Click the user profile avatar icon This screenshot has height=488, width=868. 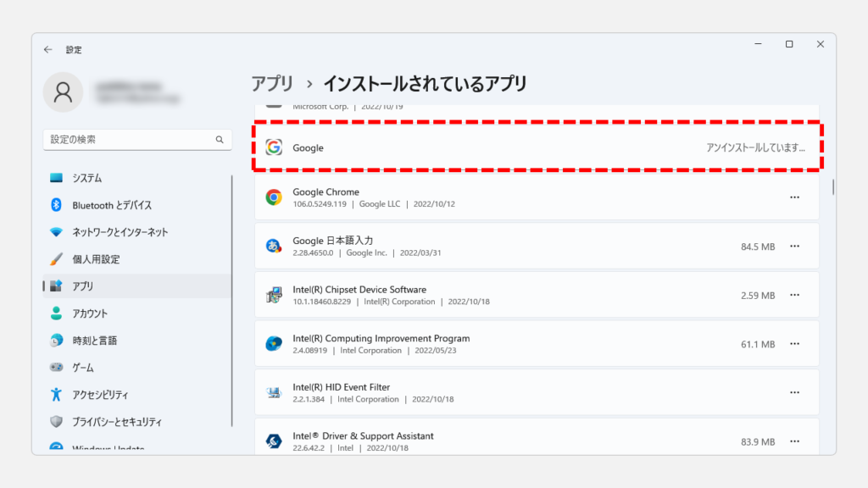pos(63,92)
